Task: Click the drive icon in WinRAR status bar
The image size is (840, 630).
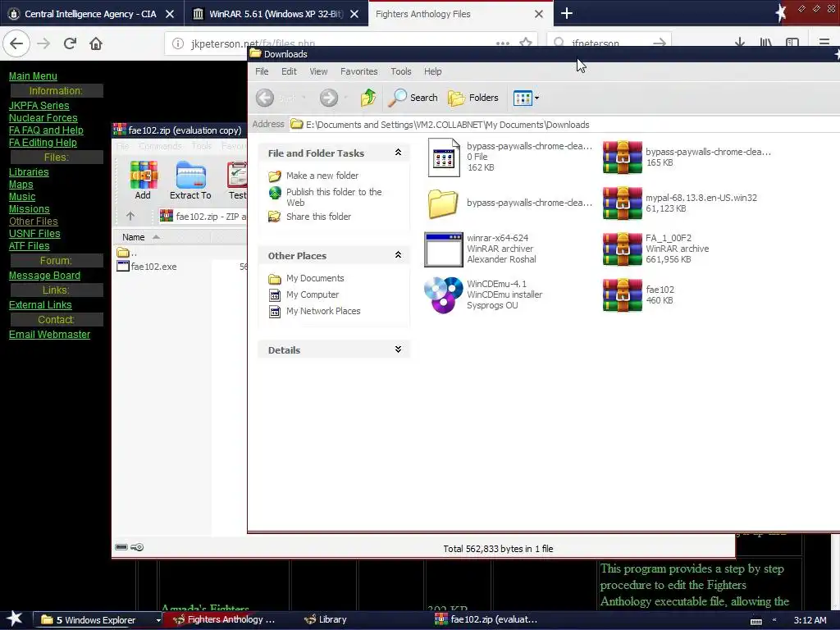Action: [x=121, y=547]
